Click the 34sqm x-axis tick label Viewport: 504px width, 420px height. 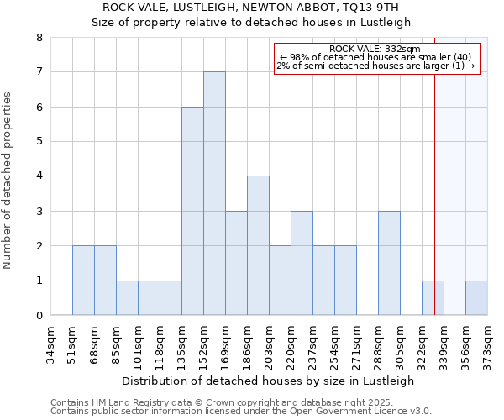(50, 344)
